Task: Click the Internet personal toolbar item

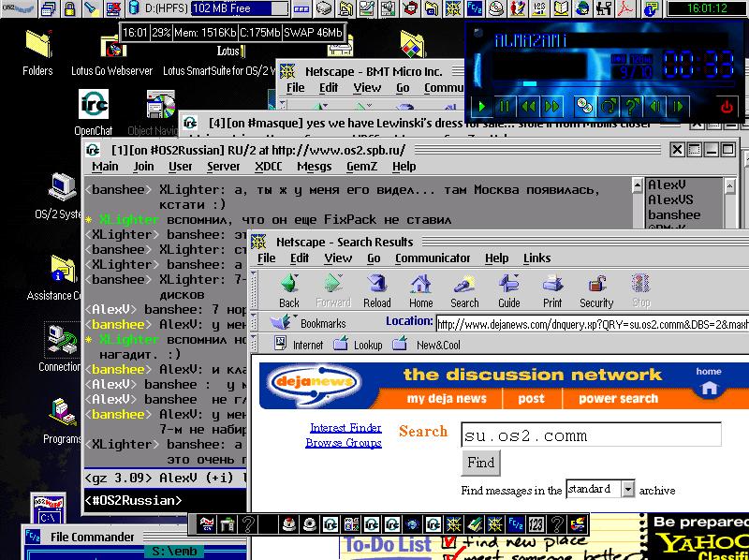Action: pos(299,344)
